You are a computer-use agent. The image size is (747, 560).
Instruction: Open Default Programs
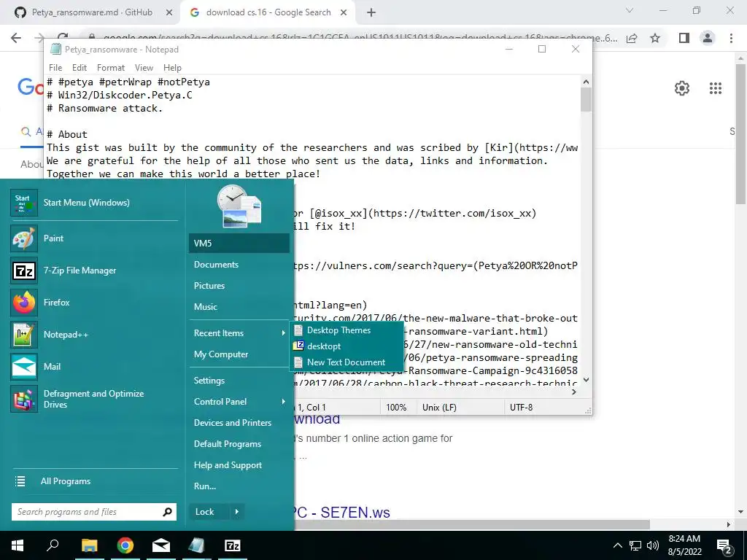239,444
